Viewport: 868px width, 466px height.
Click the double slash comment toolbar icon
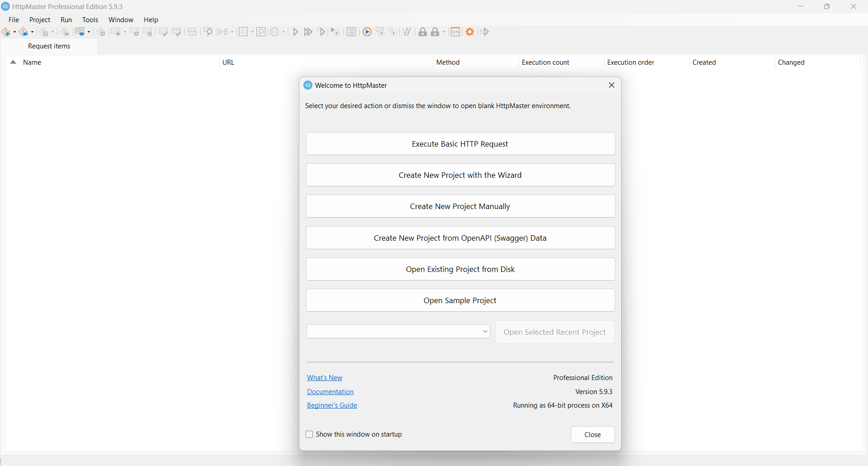pos(407,32)
